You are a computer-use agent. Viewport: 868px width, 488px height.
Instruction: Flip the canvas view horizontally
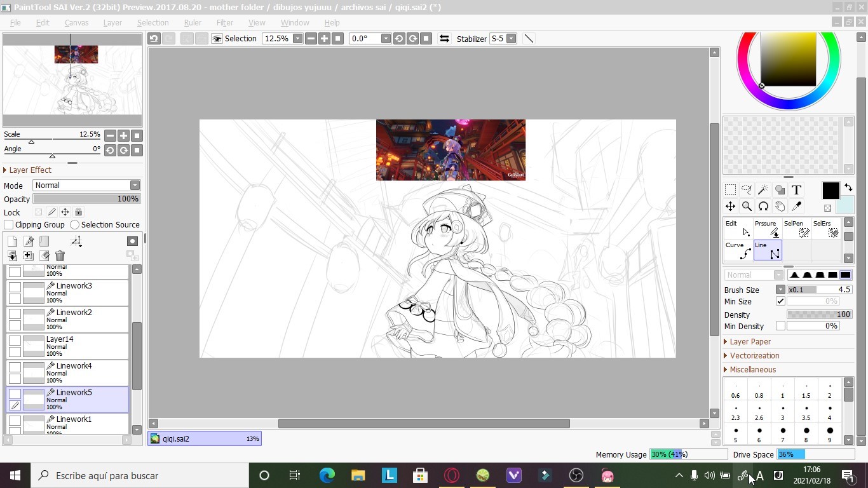pyautogui.click(x=444, y=39)
